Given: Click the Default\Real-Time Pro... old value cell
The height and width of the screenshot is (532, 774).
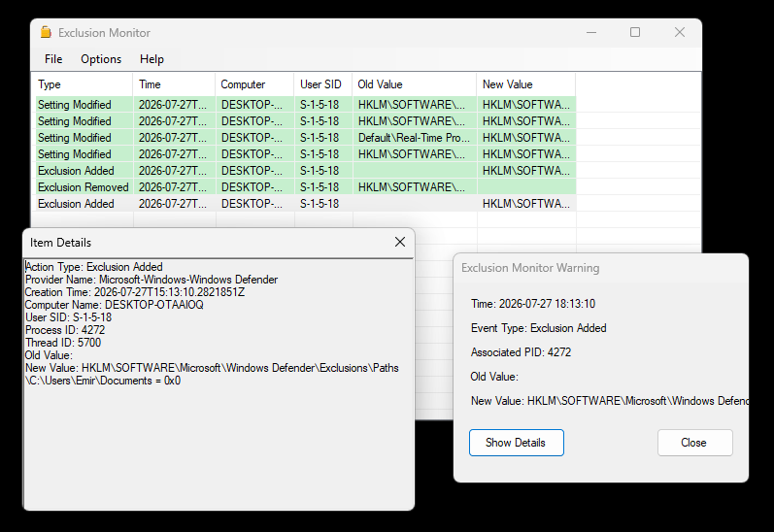Looking at the screenshot, I should pos(414,138).
